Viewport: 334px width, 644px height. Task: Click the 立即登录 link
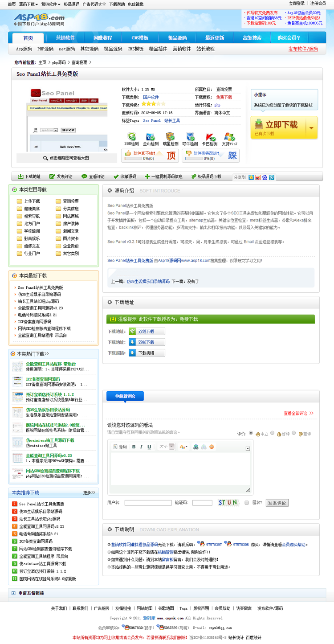297,4
